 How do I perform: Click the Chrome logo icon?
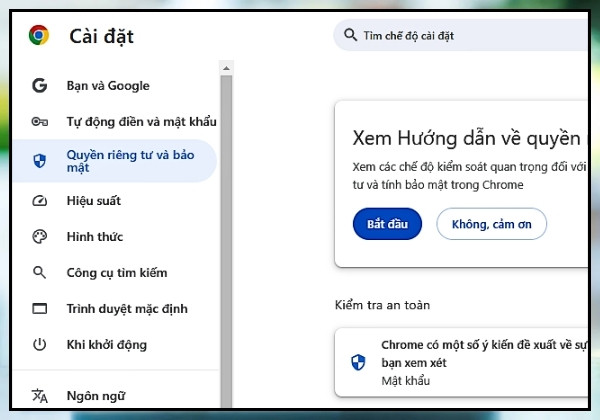(x=39, y=35)
